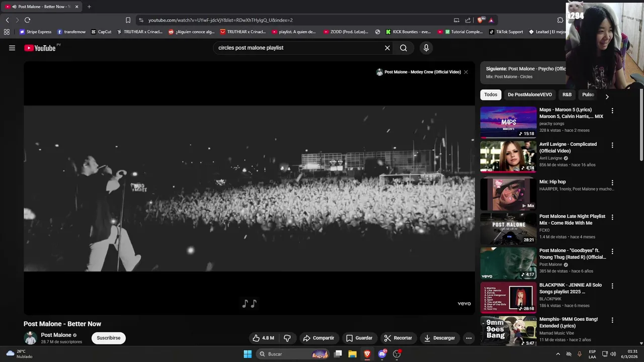Go to YouTube home via the logo

coord(40,48)
